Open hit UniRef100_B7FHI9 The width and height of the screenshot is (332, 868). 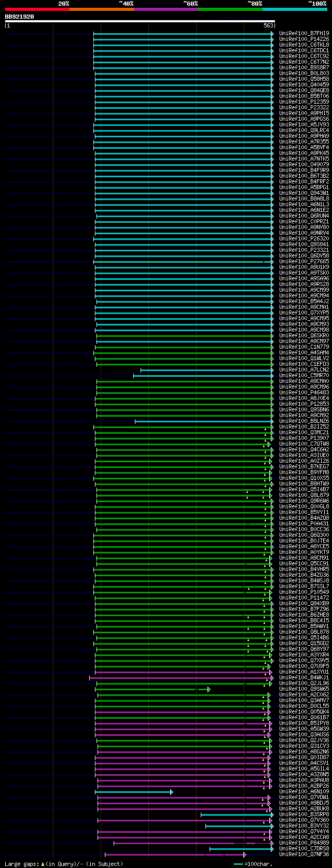click(304, 33)
